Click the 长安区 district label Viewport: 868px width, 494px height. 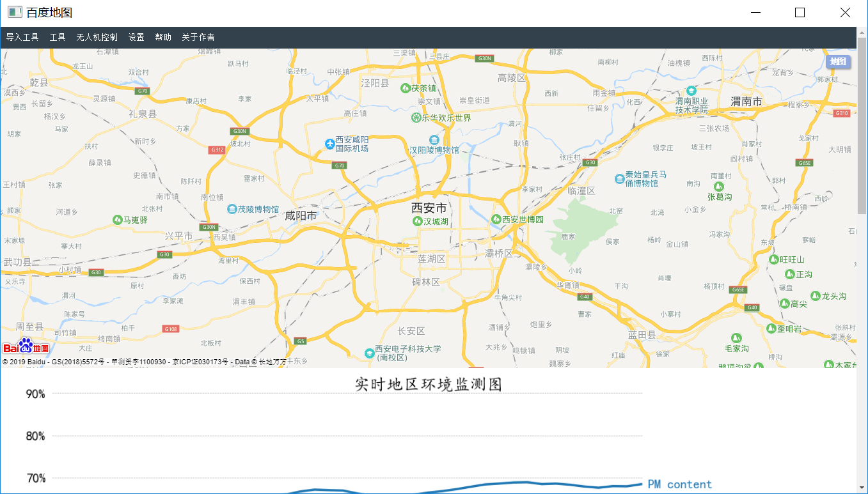click(x=411, y=331)
